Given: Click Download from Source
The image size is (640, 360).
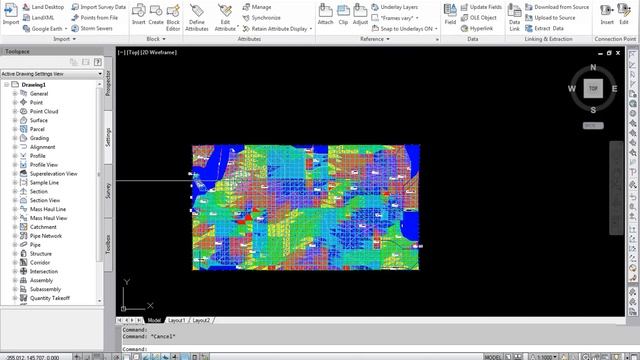Looking at the screenshot, I should (x=557, y=7).
